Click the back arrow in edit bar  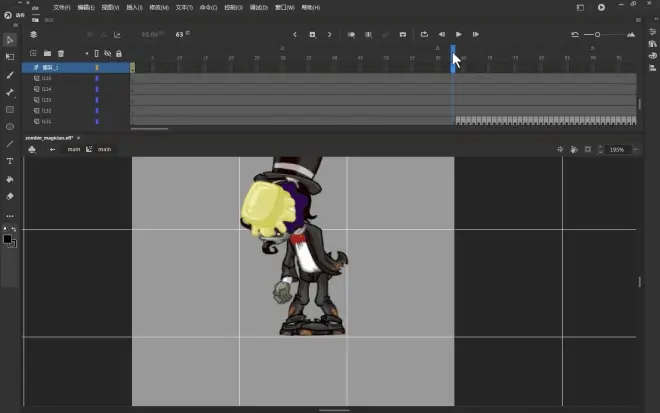point(52,149)
